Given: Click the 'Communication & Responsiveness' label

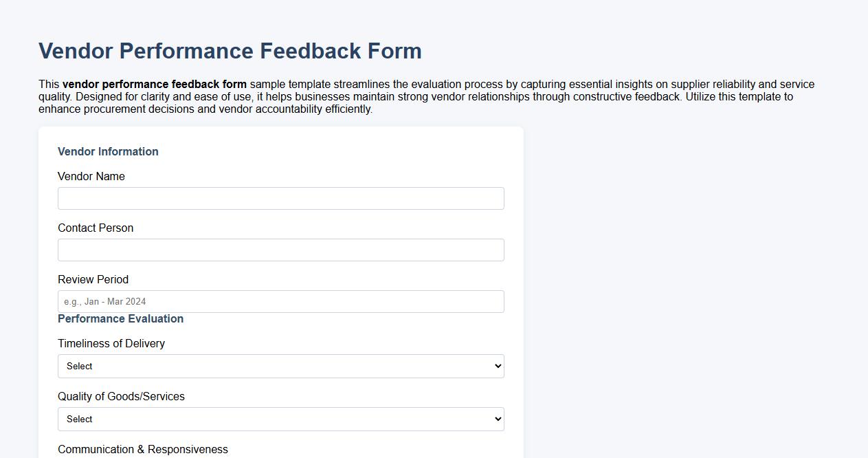Looking at the screenshot, I should tap(143, 449).
